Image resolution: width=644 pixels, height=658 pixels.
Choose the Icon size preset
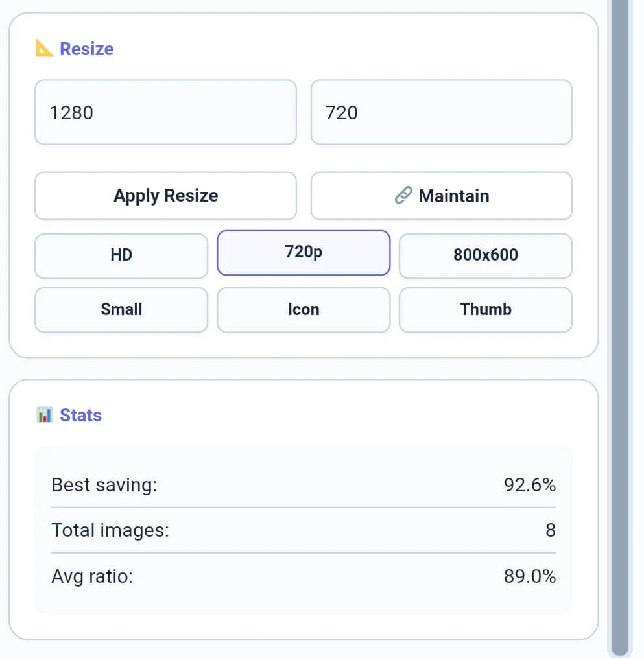[x=304, y=309]
